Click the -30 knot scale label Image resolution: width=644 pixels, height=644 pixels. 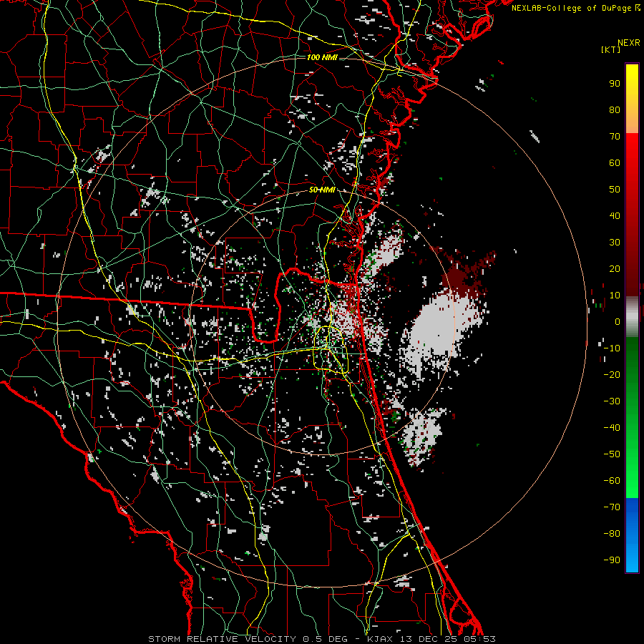[x=612, y=401]
